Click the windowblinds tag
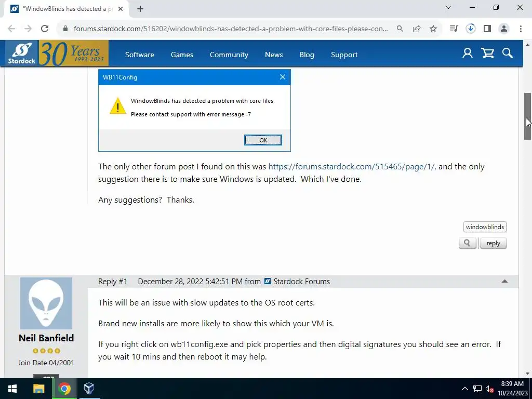 tap(485, 227)
